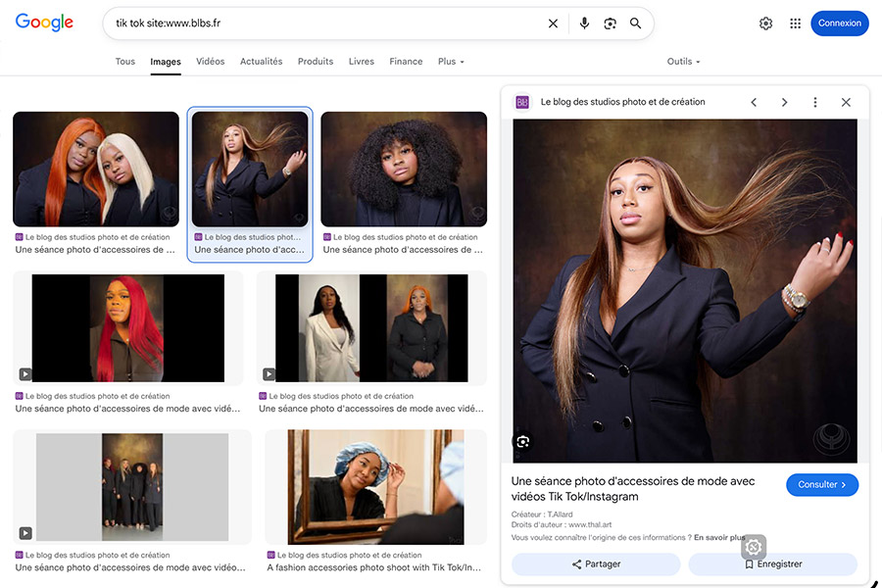Viewport: 882px width, 588px height.
Task: Click the BLBS site favicon in preview header
Action: point(522,102)
